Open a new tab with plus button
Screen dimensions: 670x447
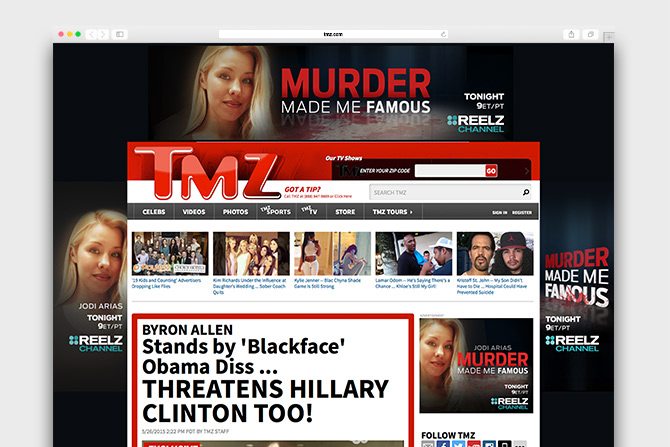(x=608, y=37)
